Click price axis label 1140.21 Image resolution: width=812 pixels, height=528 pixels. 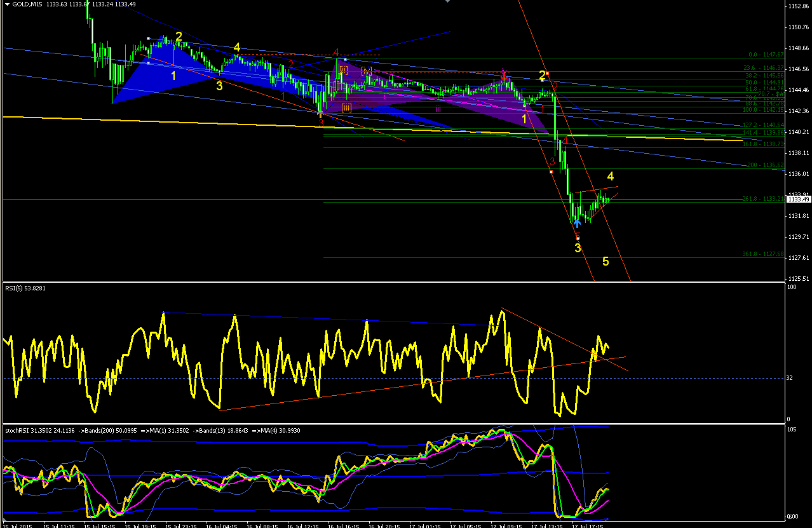[798, 132]
